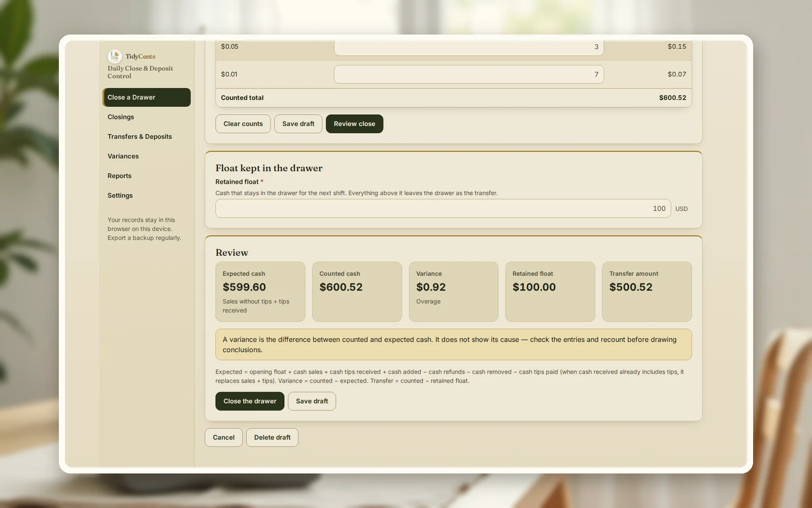Open the Close a Drawer section

(147, 98)
